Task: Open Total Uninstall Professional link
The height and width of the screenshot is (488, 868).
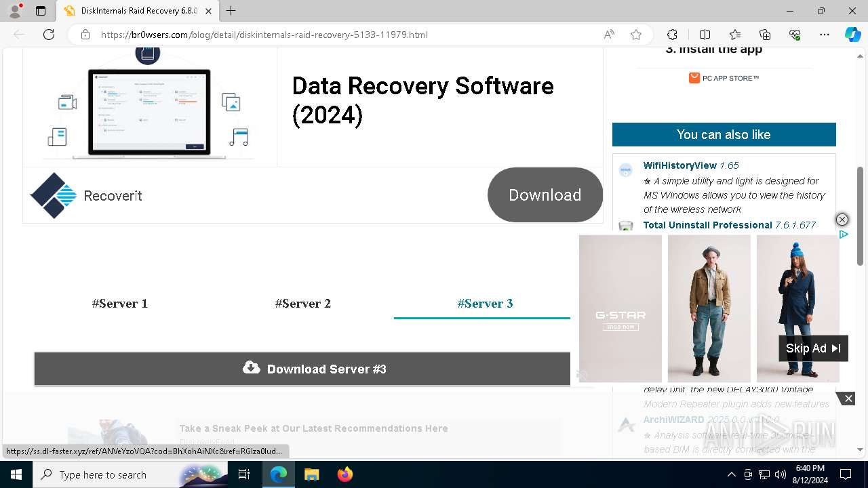Action: 708,225
